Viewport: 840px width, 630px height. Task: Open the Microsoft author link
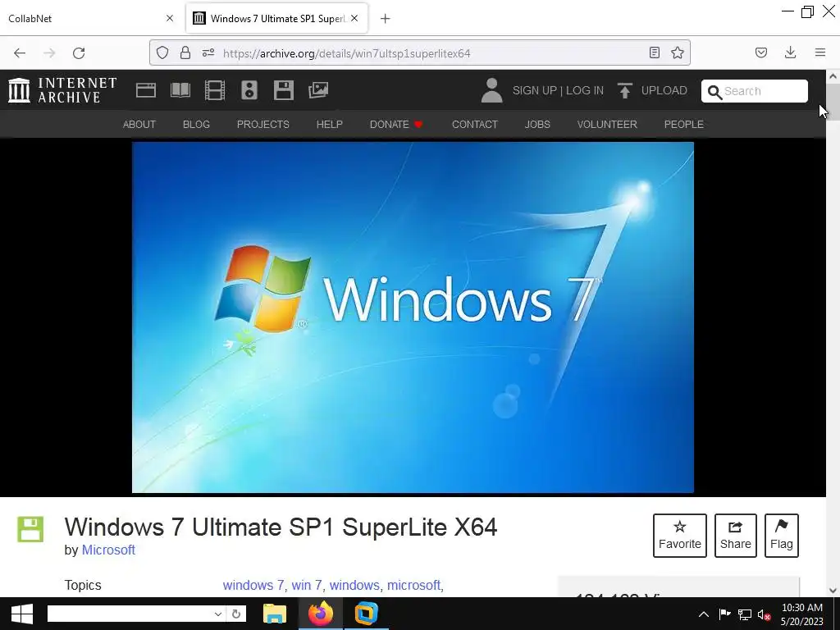(x=108, y=550)
